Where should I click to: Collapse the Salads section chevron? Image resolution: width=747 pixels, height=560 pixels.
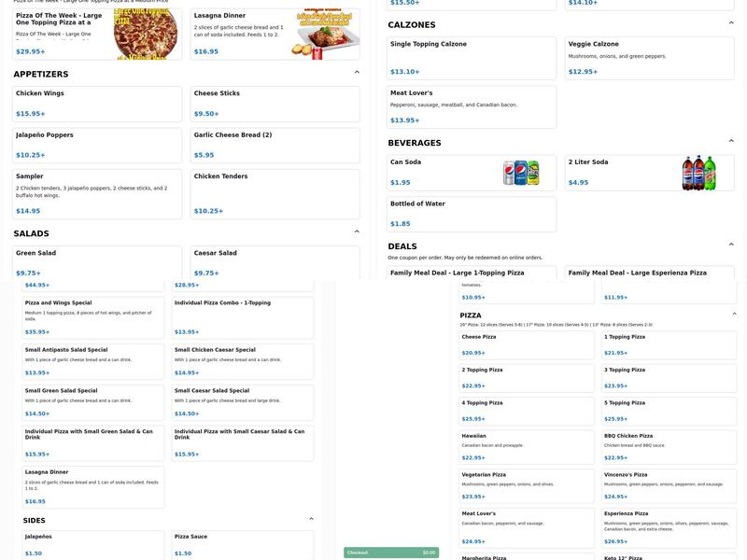pos(357,231)
